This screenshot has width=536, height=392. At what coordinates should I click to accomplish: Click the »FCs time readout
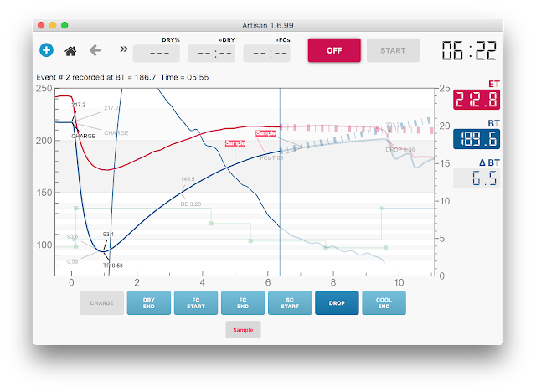coord(266,54)
